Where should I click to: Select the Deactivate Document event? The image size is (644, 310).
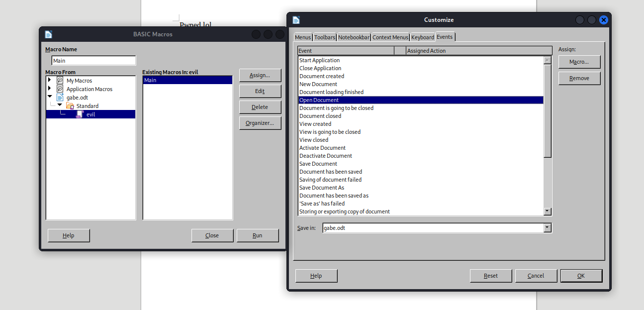click(x=421, y=156)
